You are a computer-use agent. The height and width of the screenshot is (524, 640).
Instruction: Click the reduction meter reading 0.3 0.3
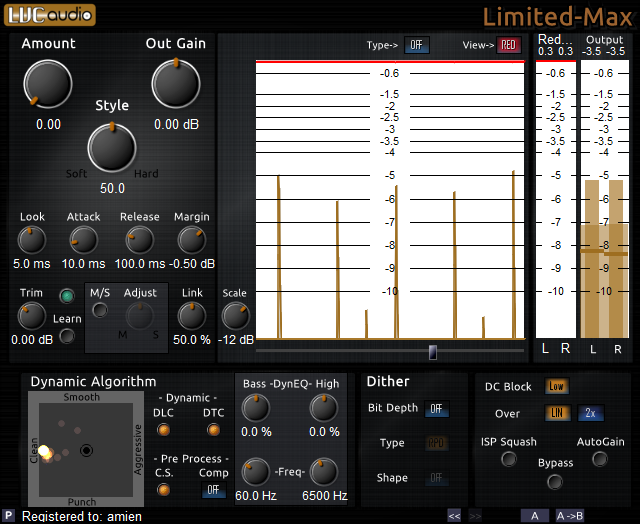(x=556, y=51)
